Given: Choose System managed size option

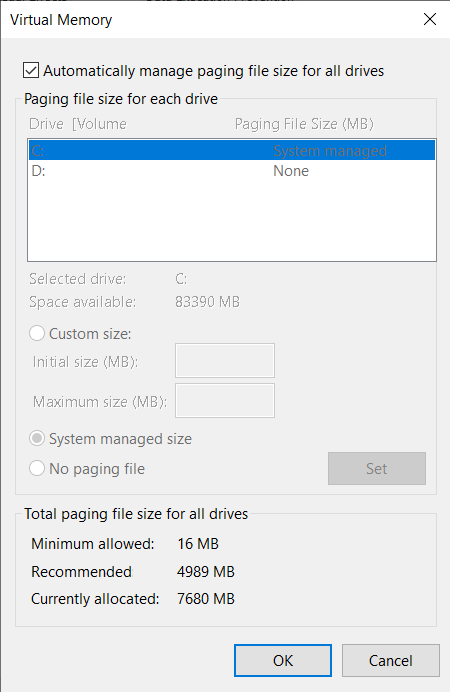Looking at the screenshot, I should pos(37,439).
